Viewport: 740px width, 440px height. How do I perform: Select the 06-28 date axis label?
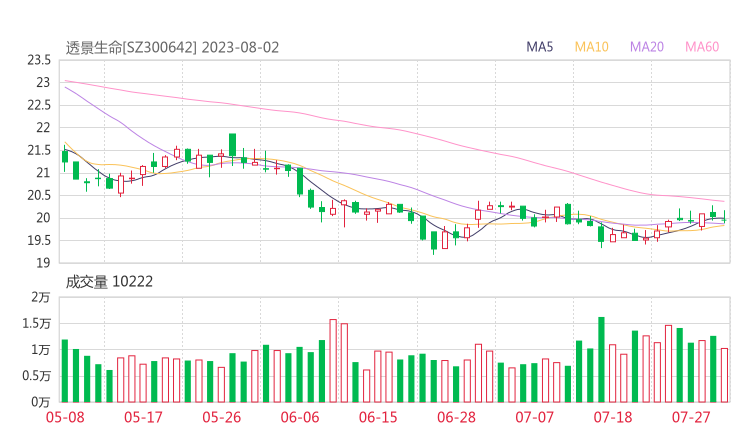click(x=456, y=417)
